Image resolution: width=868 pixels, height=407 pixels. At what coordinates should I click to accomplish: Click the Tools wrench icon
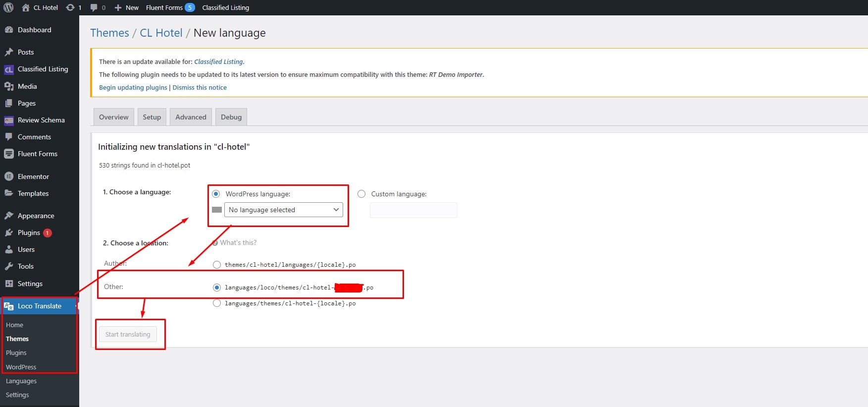click(x=9, y=266)
